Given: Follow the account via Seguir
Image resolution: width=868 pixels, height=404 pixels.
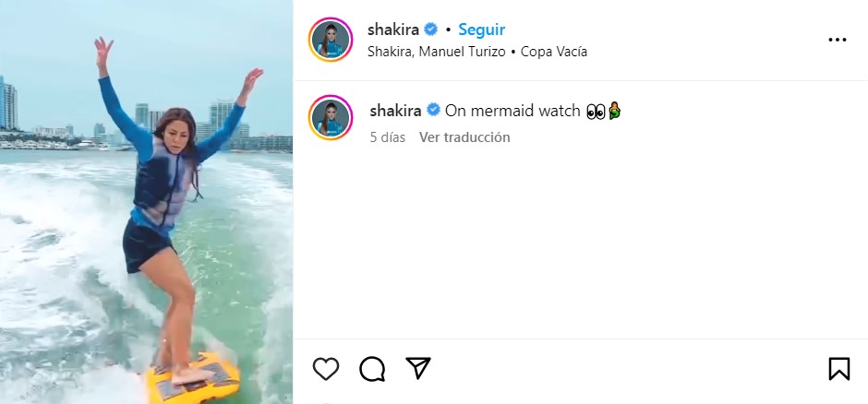Looking at the screenshot, I should click(x=482, y=30).
